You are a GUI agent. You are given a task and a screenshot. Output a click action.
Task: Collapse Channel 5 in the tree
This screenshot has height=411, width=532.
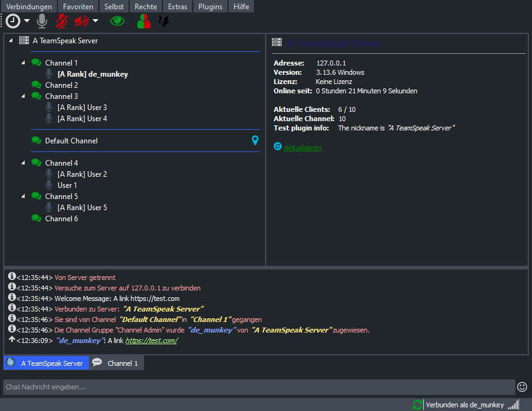[23, 196]
